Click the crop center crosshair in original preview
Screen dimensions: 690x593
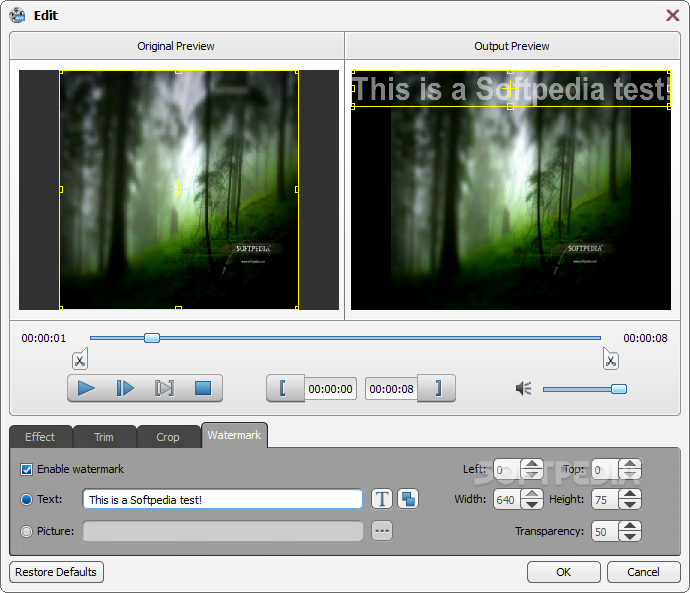pos(179,190)
